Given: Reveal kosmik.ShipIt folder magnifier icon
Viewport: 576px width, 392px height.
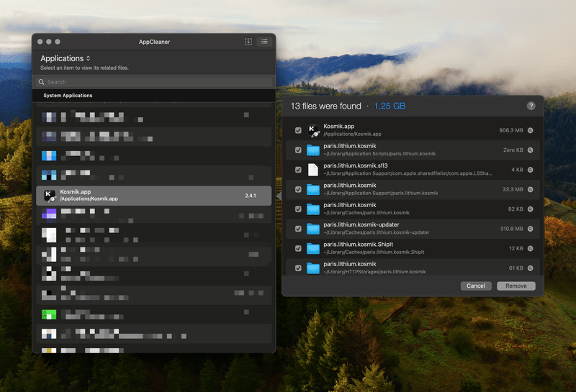Looking at the screenshot, I should [x=531, y=248].
